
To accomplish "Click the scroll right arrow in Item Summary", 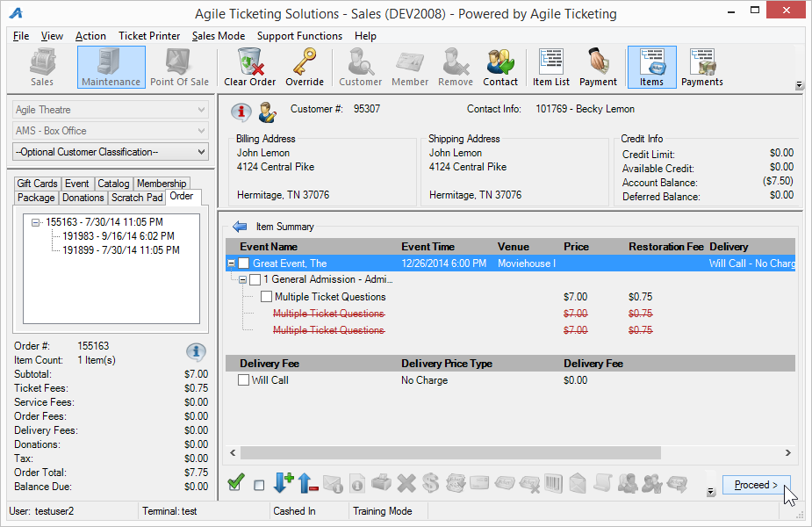I will pos(787,453).
